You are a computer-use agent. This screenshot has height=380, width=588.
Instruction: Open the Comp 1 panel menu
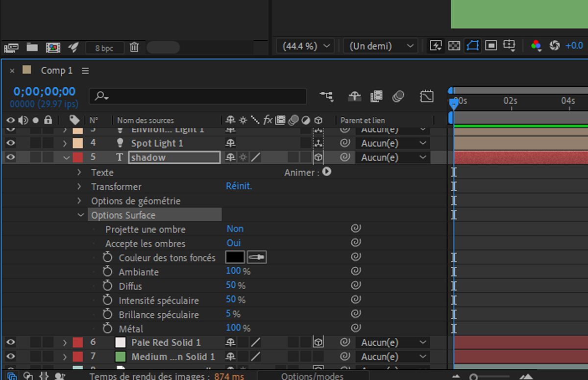[85, 71]
